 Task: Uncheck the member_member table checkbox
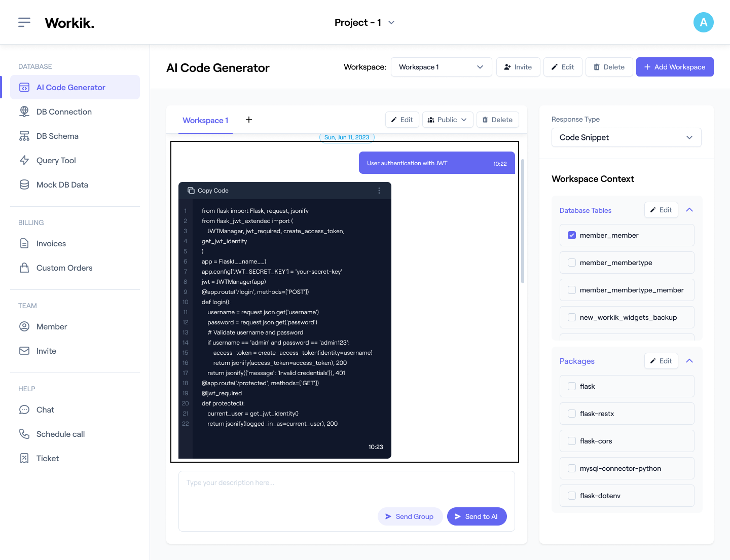572,235
